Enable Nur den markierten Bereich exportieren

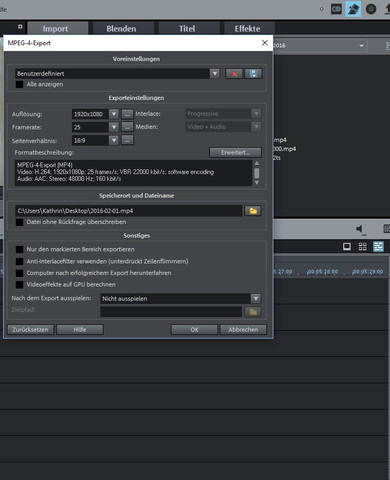(20, 249)
